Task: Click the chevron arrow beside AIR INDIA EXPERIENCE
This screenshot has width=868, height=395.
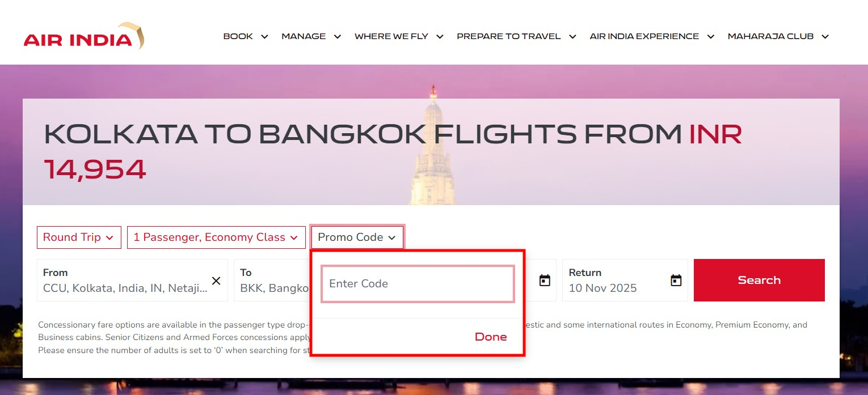Action: coord(710,37)
